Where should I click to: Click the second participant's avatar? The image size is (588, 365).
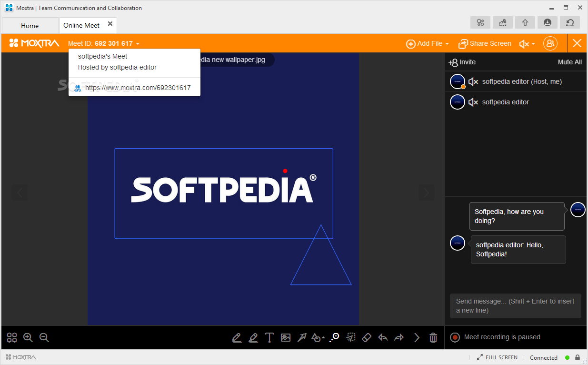(x=458, y=102)
